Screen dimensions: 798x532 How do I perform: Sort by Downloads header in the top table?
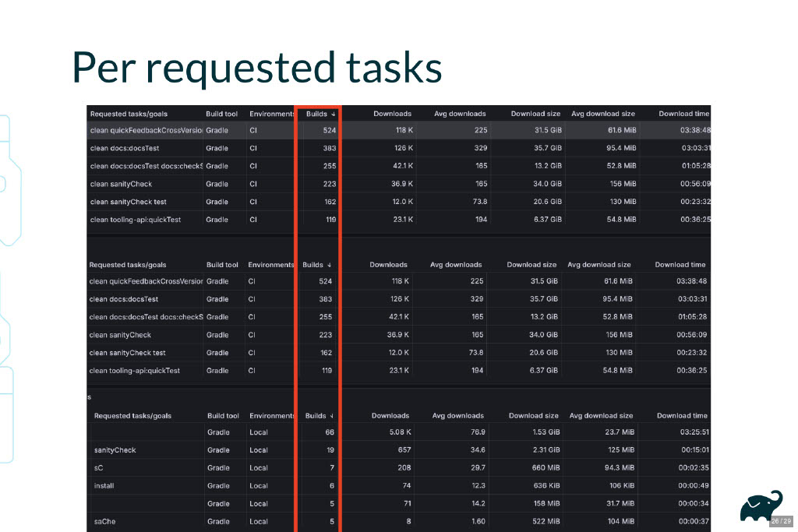[x=392, y=114]
